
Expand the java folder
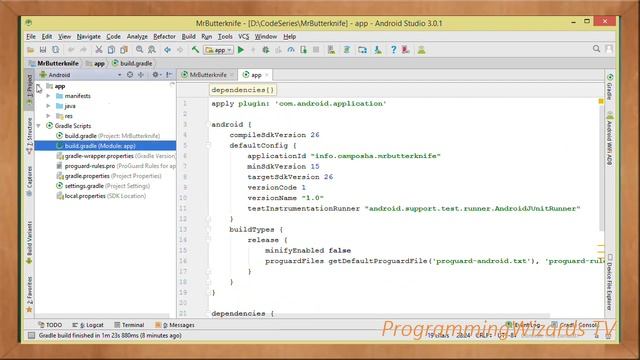pos(48,106)
